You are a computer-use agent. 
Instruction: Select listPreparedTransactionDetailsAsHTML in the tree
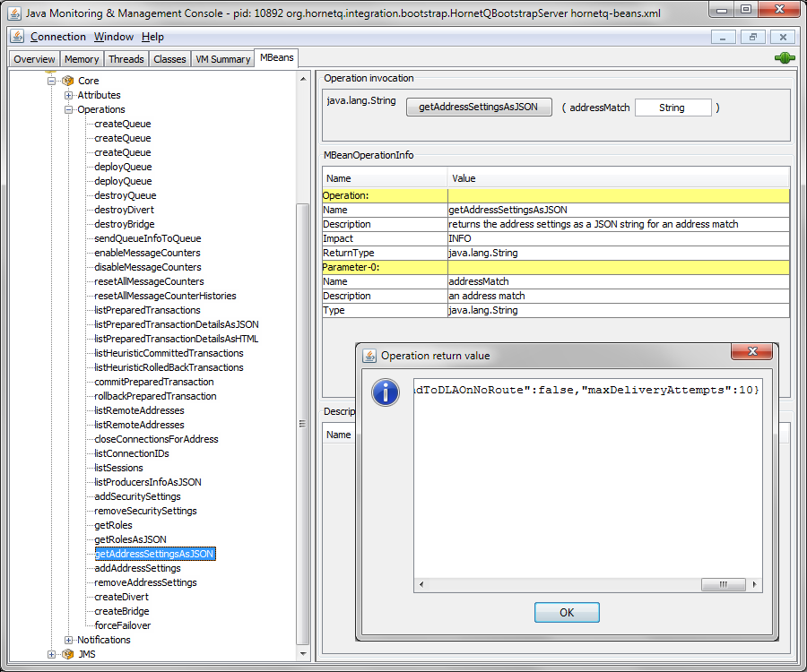click(x=177, y=339)
